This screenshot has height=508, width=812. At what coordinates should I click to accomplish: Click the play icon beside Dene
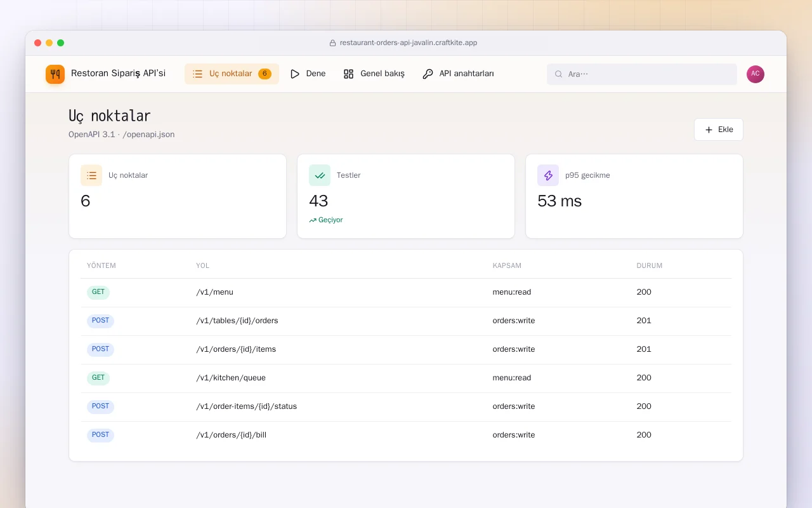[295, 74]
